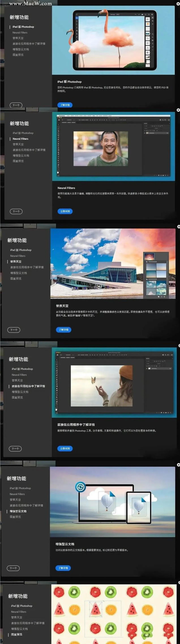Viewport: 180px width, 644px height.
Task: Select iPad 版 Photoshop in balloon dialog sidebar
Action: (20, 488)
